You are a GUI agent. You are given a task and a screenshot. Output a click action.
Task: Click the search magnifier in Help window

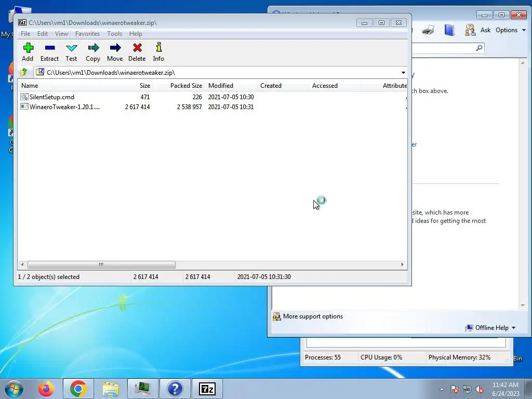[479, 48]
